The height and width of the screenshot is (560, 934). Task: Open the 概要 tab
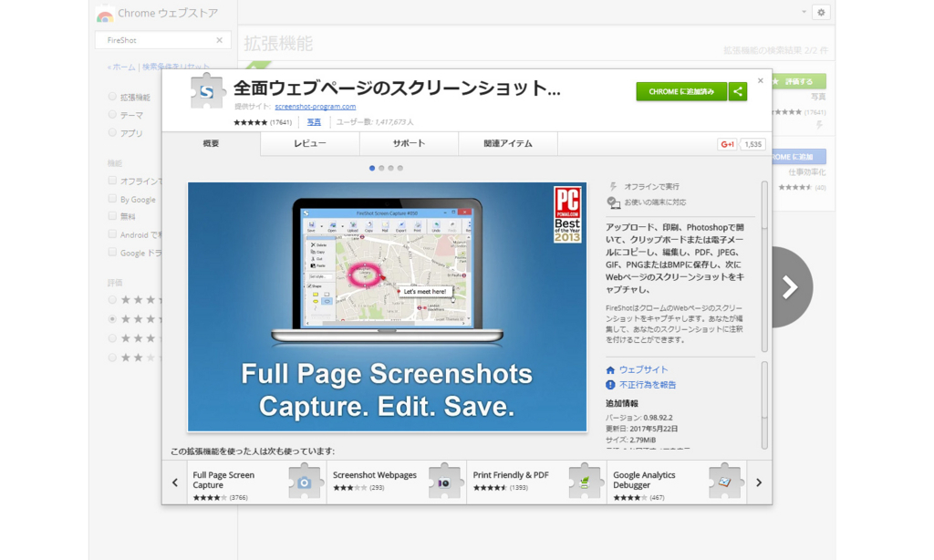tap(211, 143)
